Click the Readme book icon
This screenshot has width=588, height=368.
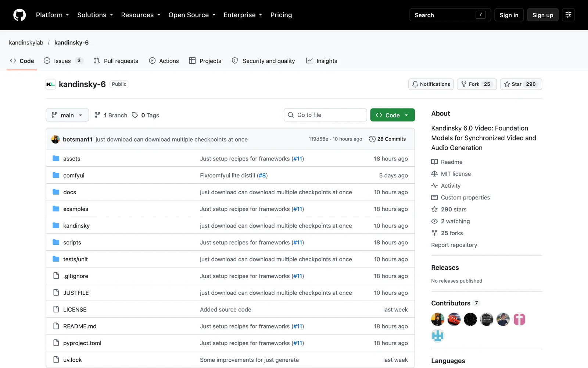click(x=434, y=162)
